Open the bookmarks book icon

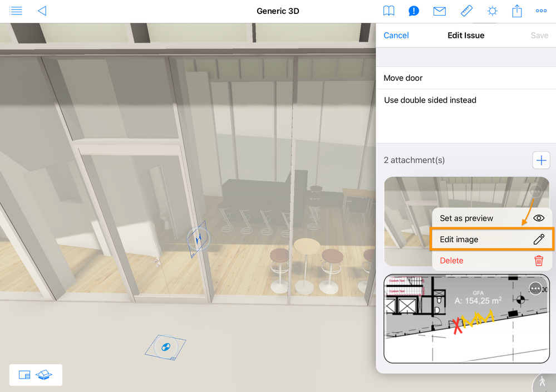[x=388, y=11]
